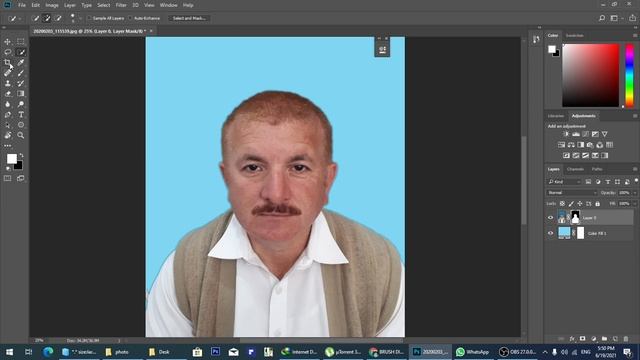The height and width of the screenshot is (360, 640).
Task: Open the Color panel flyout menu
Action: [635, 36]
